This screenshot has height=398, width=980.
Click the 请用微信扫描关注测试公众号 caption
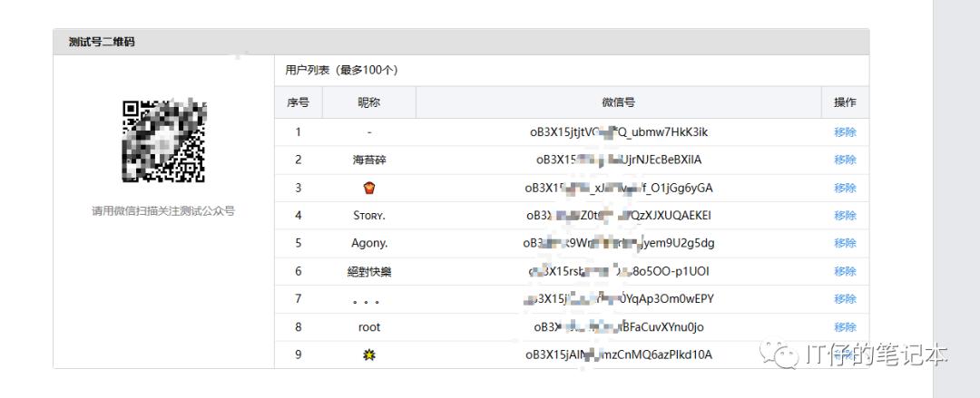pyautogui.click(x=163, y=211)
